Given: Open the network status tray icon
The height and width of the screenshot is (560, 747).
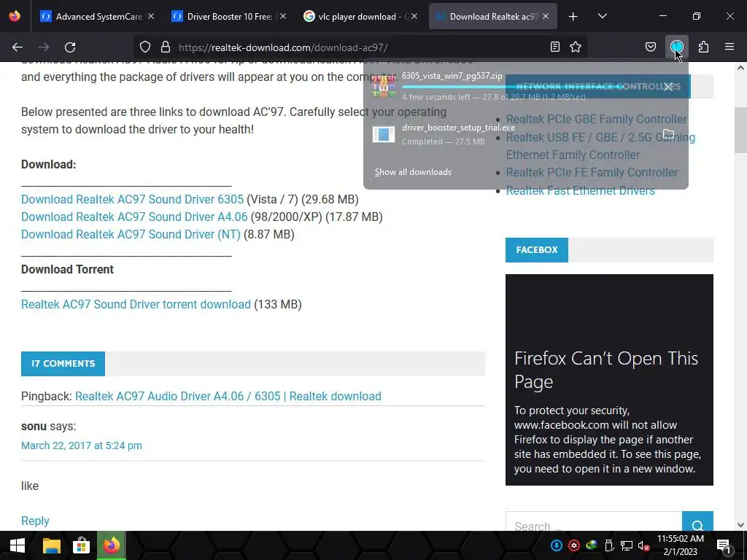Looking at the screenshot, I should tap(626, 545).
